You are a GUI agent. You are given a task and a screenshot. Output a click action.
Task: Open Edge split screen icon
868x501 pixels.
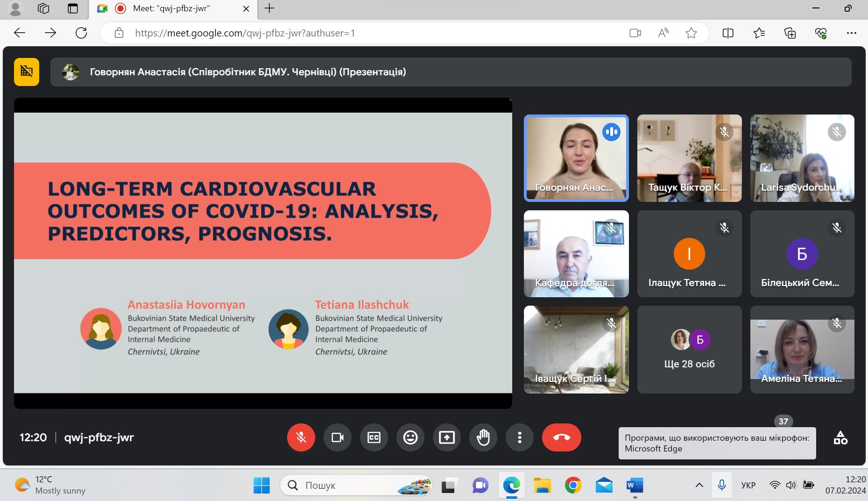click(x=727, y=33)
